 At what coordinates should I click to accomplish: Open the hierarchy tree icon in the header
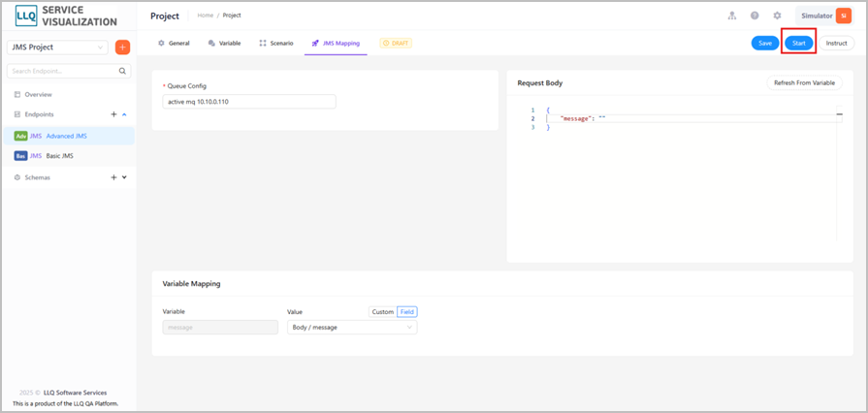coord(732,16)
